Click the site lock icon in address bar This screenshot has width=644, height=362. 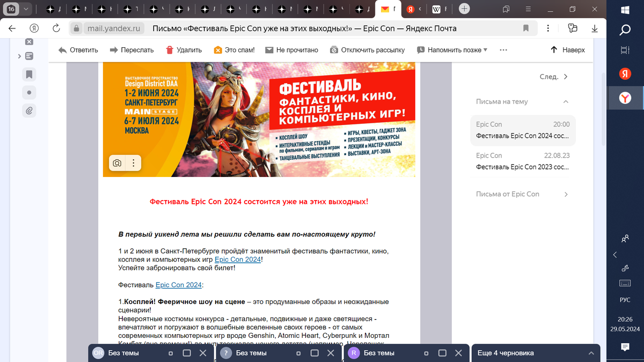[x=76, y=28]
